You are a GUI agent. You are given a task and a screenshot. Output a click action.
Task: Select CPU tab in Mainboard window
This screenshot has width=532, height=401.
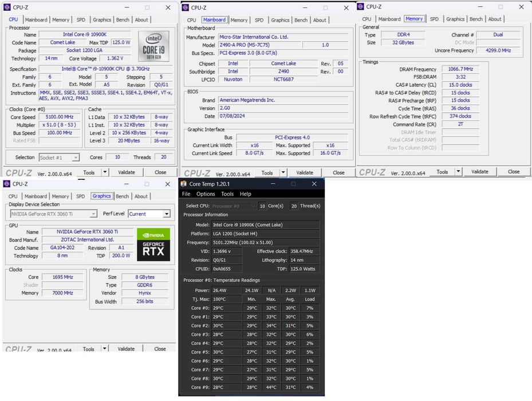pos(191,20)
